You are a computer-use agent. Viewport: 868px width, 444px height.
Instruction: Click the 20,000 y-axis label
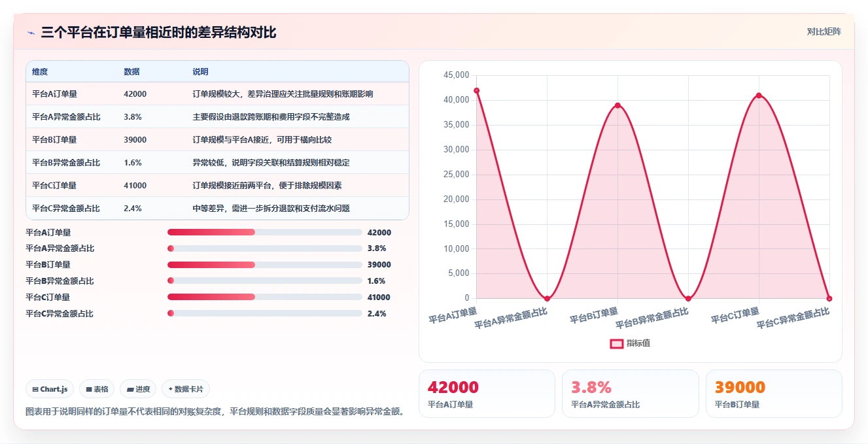click(x=456, y=199)
